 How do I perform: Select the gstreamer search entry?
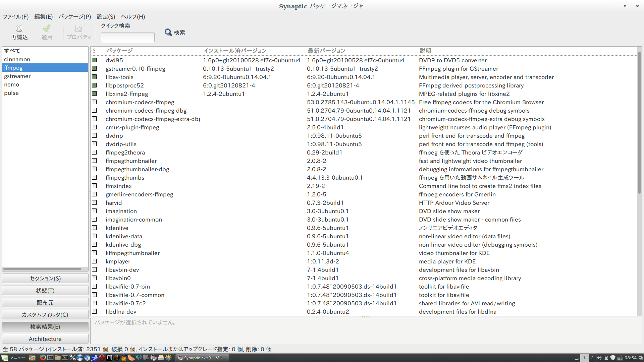(45, 76)
